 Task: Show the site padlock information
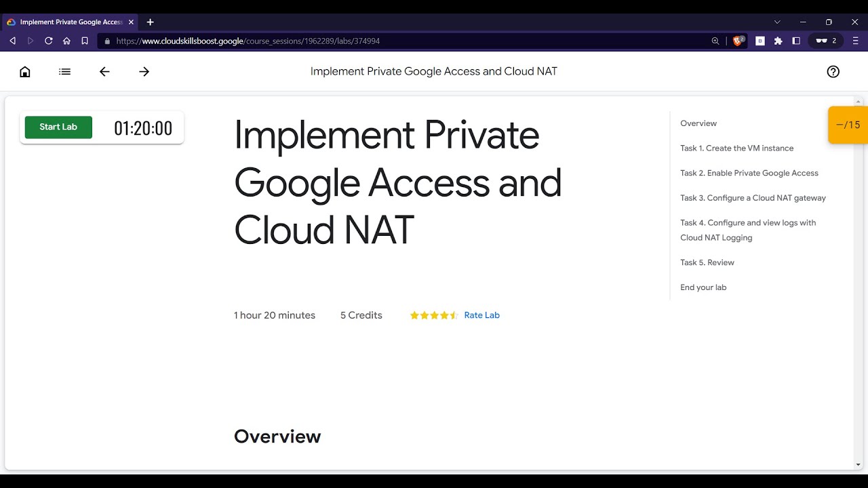106,41
